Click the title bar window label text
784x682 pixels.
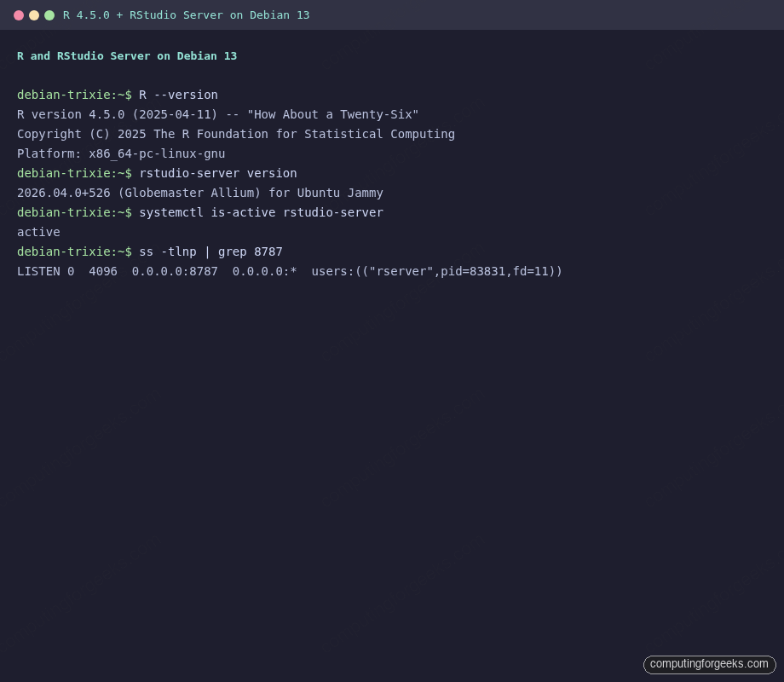tap(186, 14)
